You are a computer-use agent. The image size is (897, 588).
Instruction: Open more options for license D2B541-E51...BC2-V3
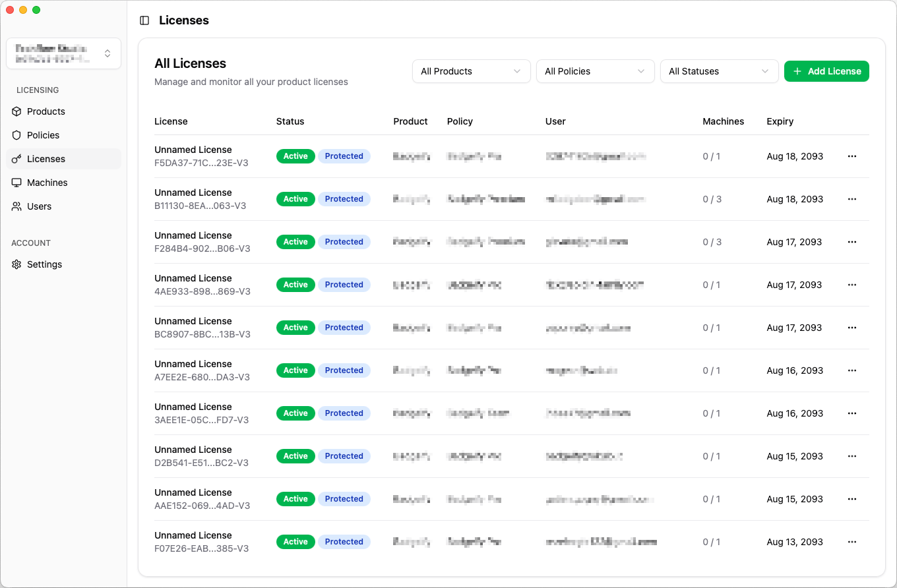click(852, 456)
